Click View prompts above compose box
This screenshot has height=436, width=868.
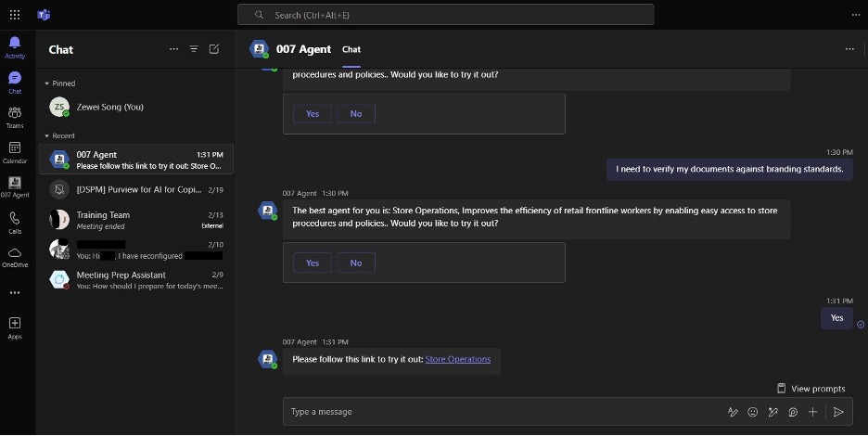point(811,389)
